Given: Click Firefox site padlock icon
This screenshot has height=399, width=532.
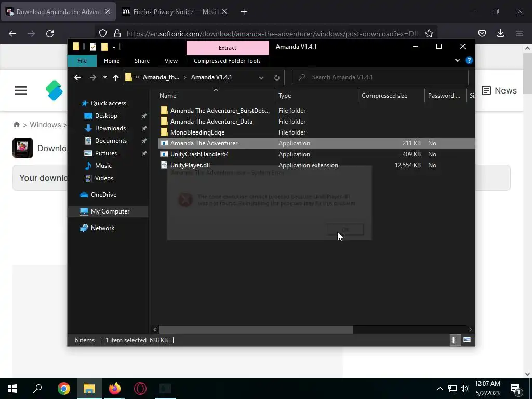Looking at the screenshot, I should (117, 34).
